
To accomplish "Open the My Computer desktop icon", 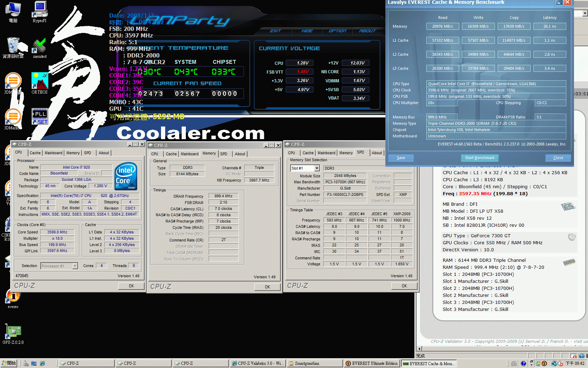I will coord(13,12).
